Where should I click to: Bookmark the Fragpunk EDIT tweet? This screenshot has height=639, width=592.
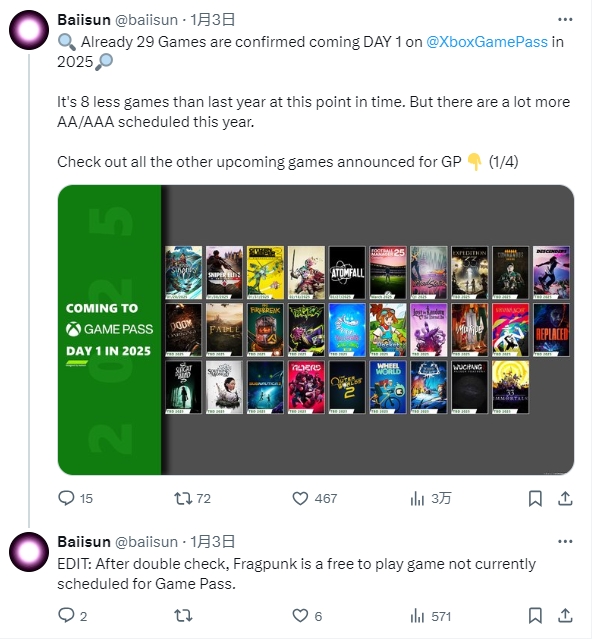pyautogui.click(x=535, y=616)
